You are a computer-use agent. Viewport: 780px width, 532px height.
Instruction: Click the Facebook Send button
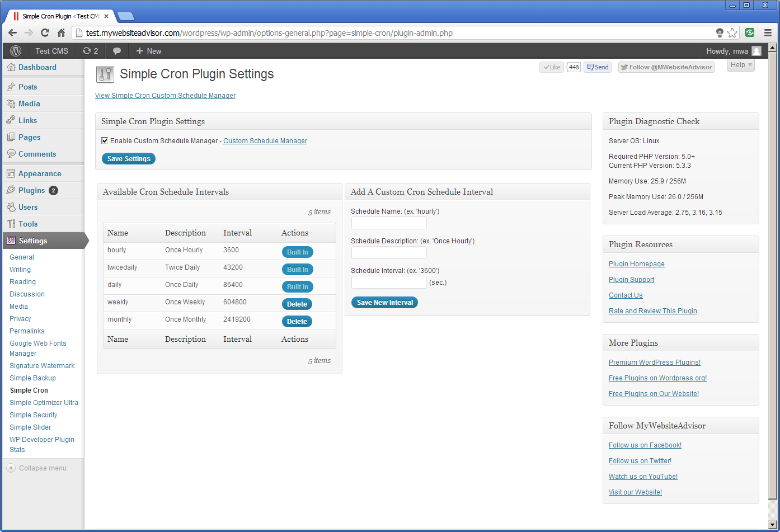(598, 67)
